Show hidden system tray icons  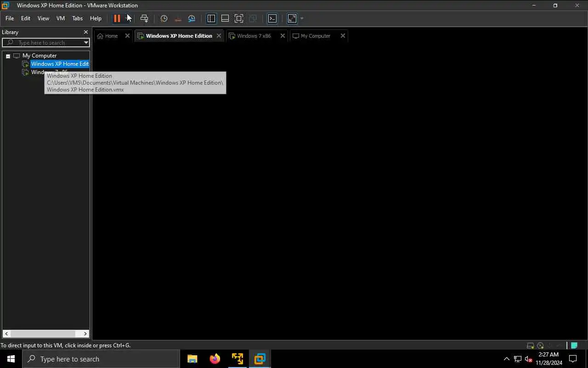point(507,359)
